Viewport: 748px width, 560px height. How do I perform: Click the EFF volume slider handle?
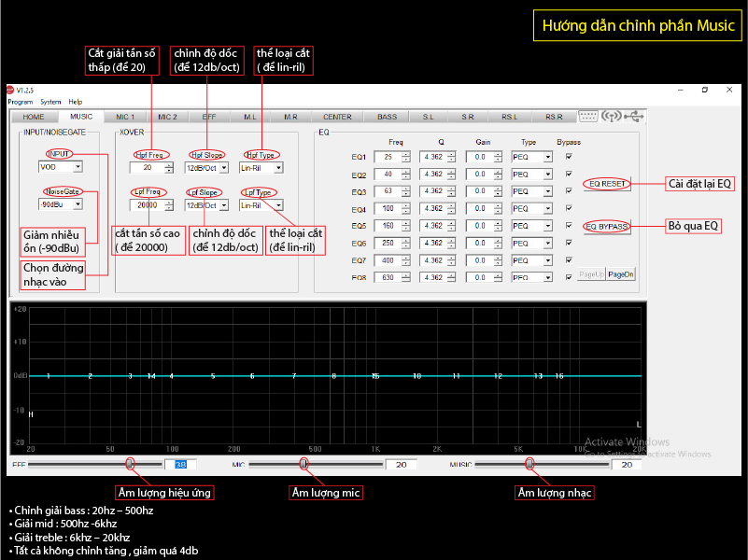(x=130, y=463)
